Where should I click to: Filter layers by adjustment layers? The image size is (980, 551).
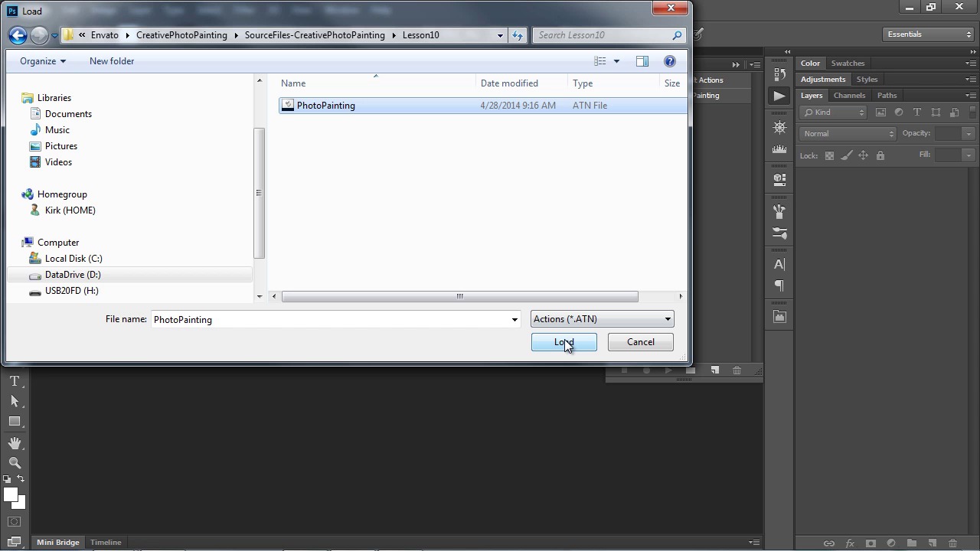pyautogui.click(x=899, y=112)
